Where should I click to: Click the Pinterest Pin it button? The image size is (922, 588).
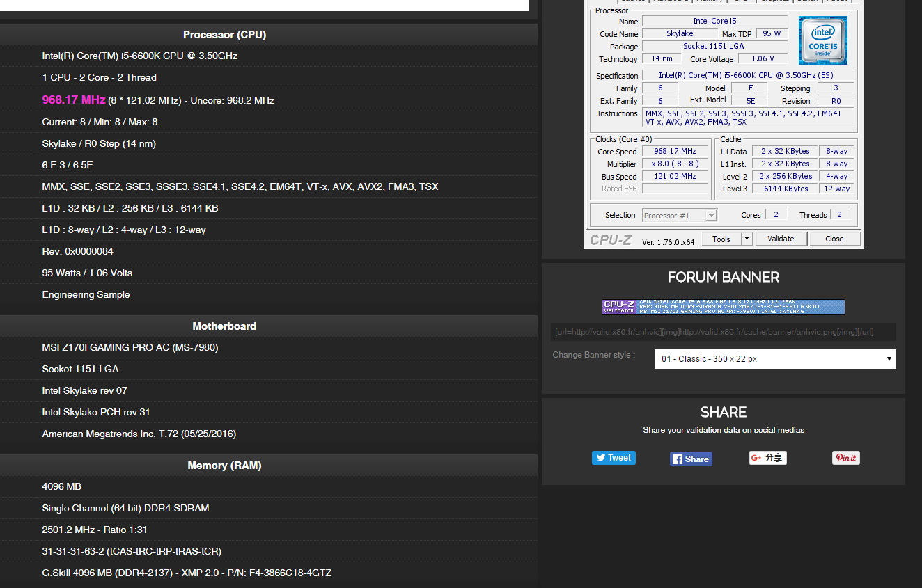(x=845, y=458)
